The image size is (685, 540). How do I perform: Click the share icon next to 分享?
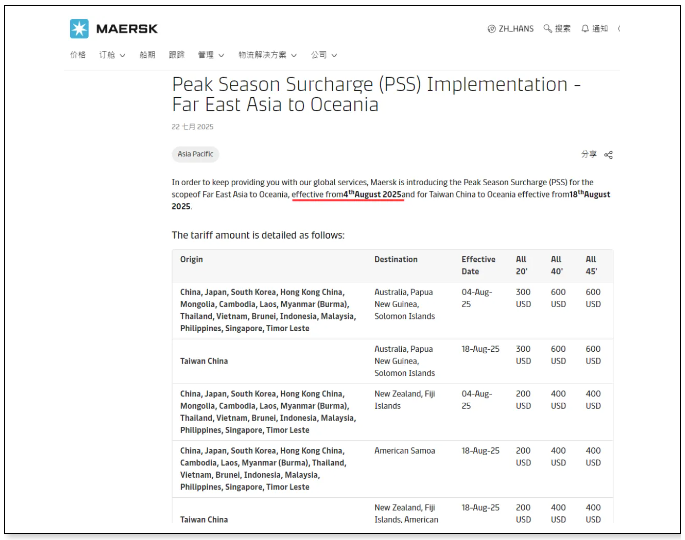pos(608,155)
